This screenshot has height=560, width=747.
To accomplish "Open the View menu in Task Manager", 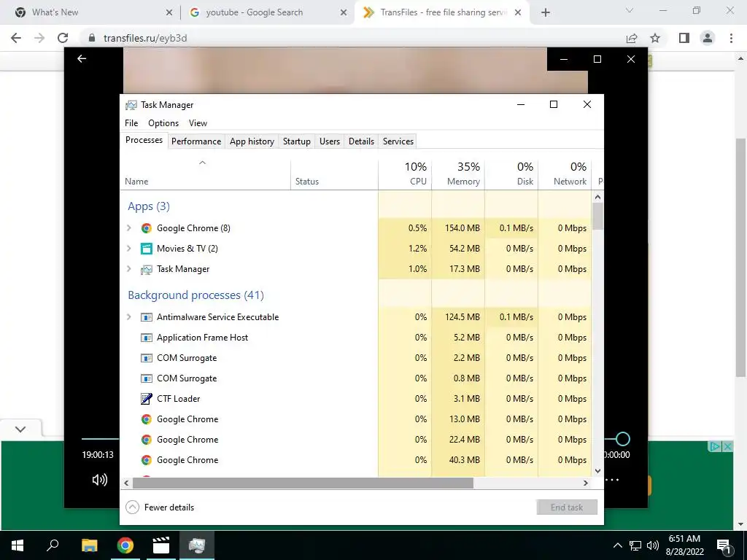I will point(198,123).
